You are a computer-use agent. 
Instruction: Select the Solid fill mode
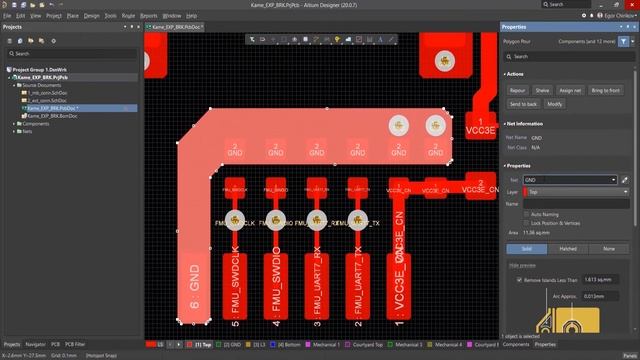tap(527, 249)
